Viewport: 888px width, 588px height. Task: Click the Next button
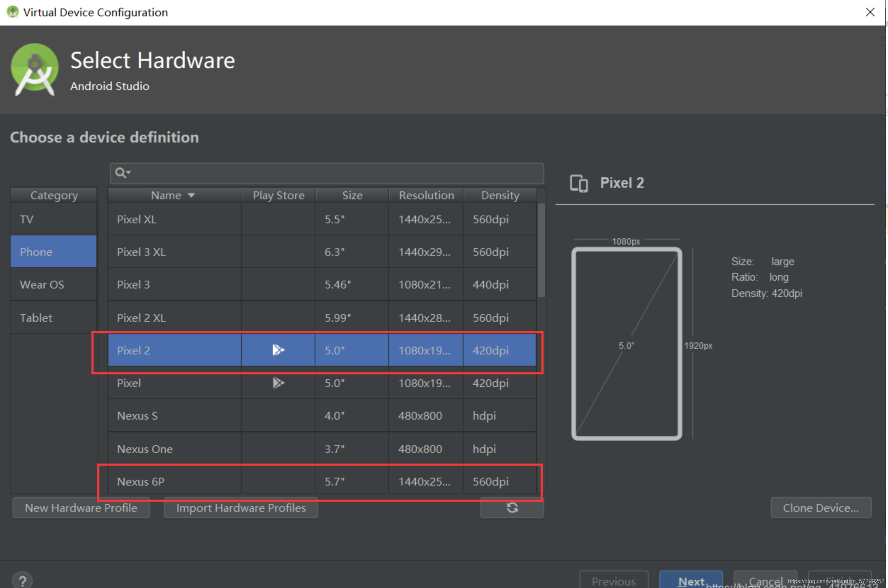coord(691,580)
